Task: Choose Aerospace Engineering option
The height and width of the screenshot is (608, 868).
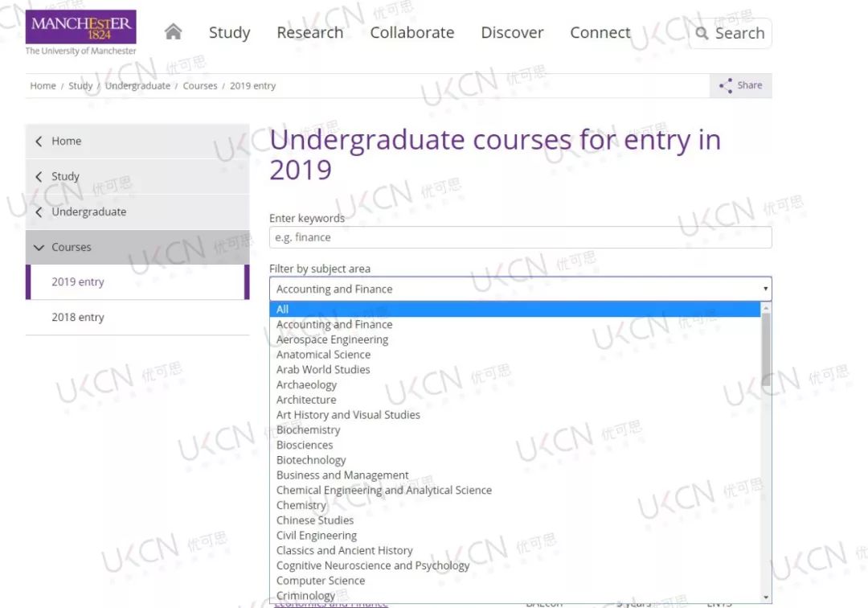Action: pos(515,339)
